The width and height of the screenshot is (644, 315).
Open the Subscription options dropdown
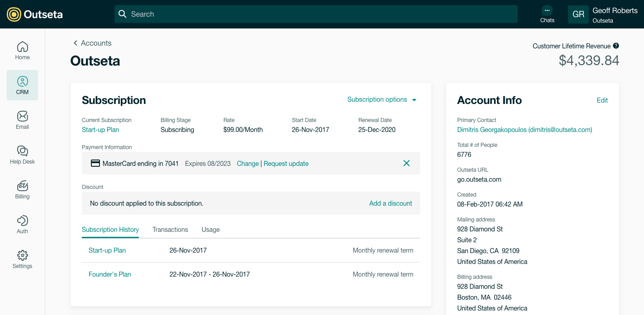click(x=381, y=99)
